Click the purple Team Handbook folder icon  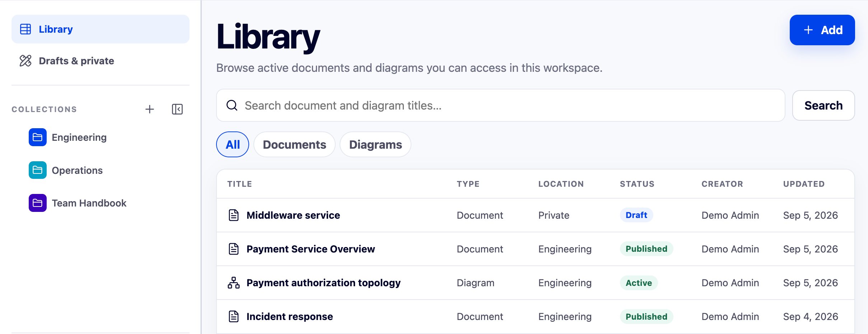click(x=38, y=203)
